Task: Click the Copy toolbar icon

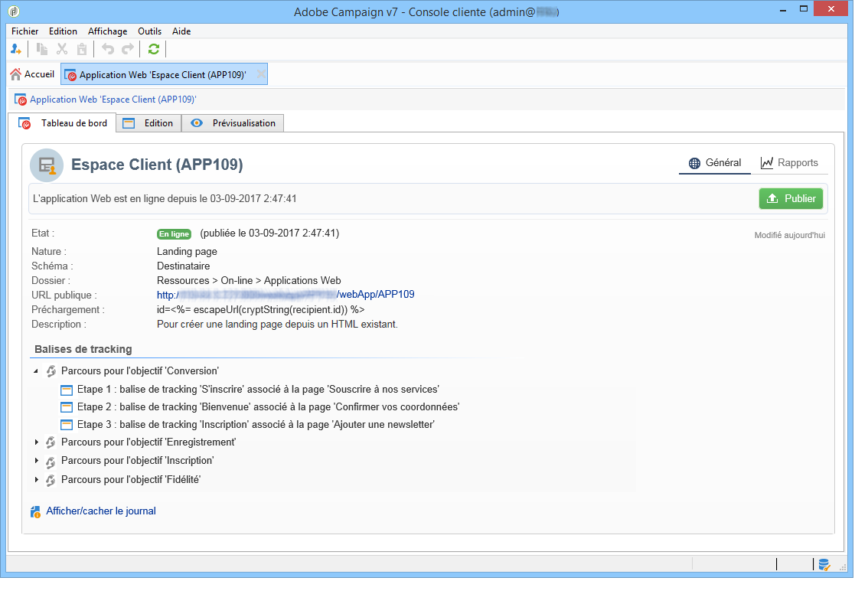Action: [41, 49]
